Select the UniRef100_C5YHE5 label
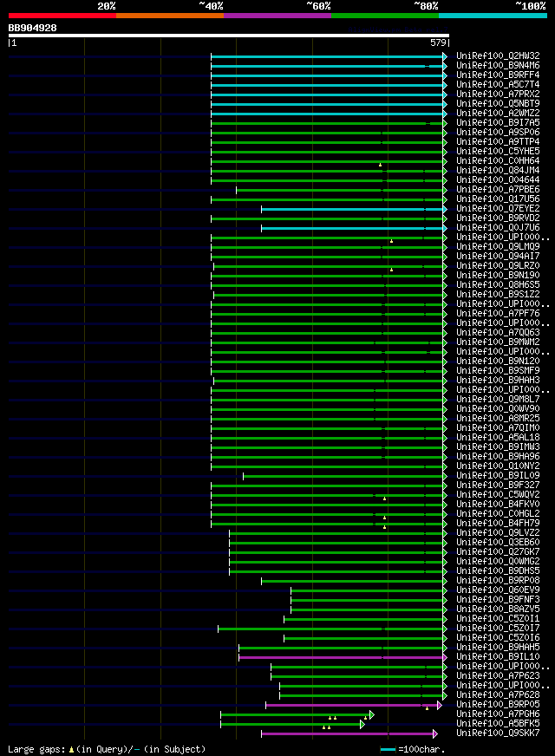 (x=498, y=152)
